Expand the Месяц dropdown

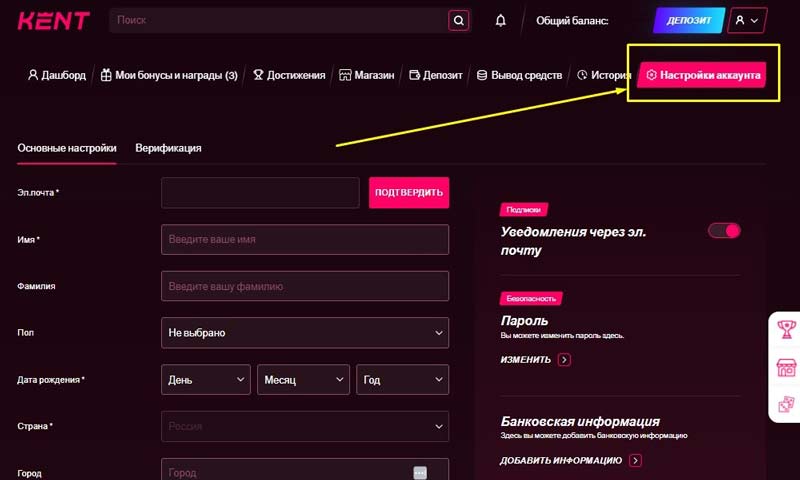pos(303,380)
